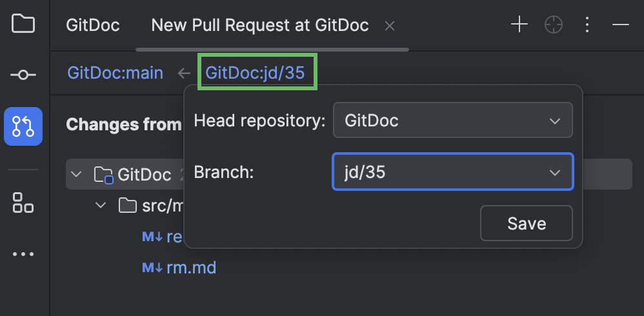Collapse the src/m folder node
The image size is (644, 316).
click(x=101, y=205)
